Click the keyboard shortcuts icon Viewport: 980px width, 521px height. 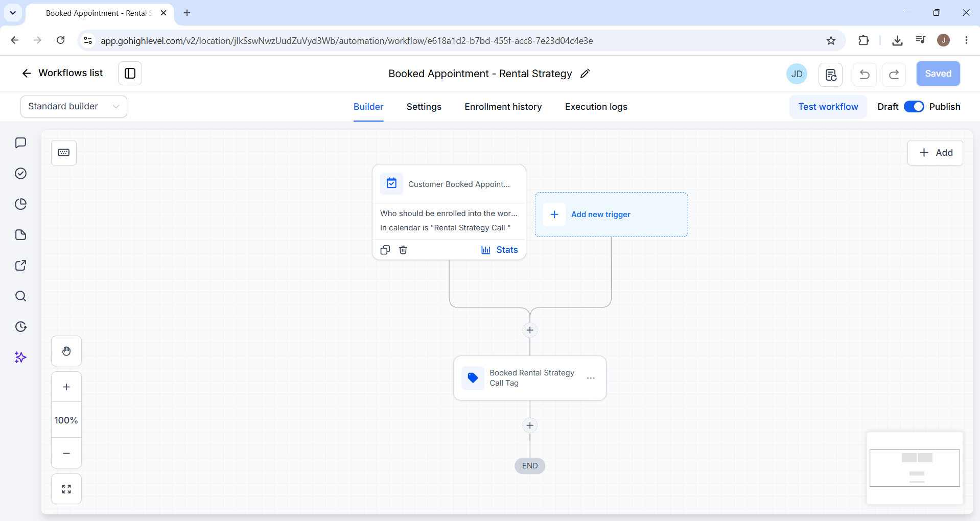[64, 153]
